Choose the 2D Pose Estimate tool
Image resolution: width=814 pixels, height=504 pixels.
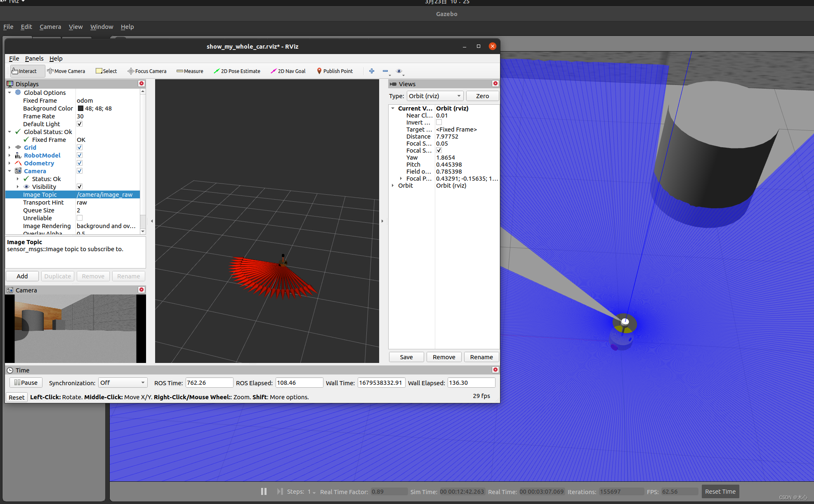(x=237, y=71)
